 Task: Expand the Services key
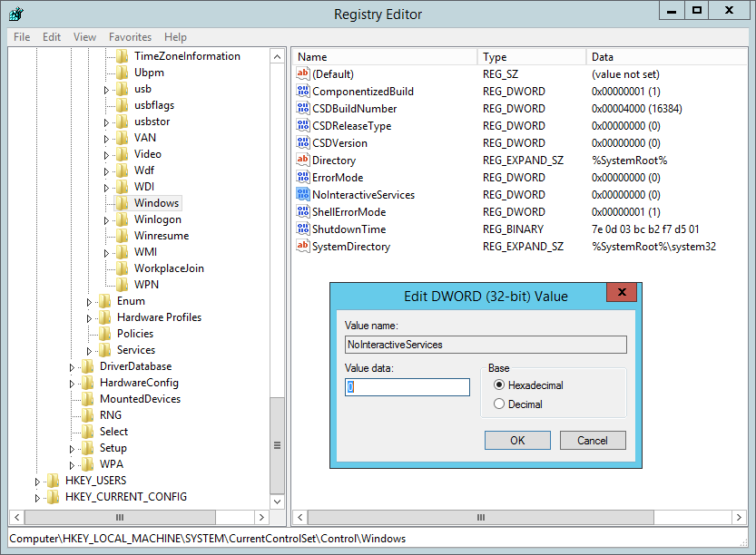pos(89,351)
